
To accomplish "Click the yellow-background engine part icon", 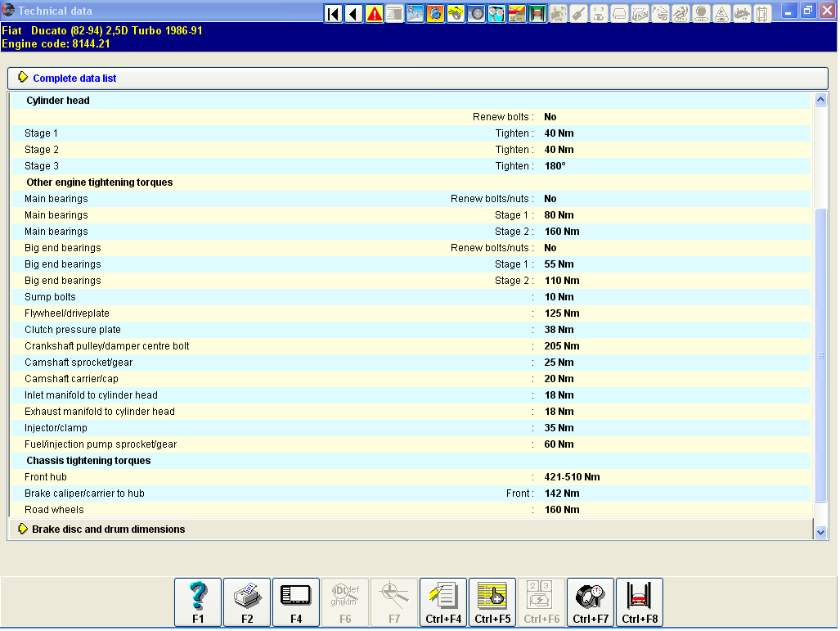I will click(x=456, y=13).
